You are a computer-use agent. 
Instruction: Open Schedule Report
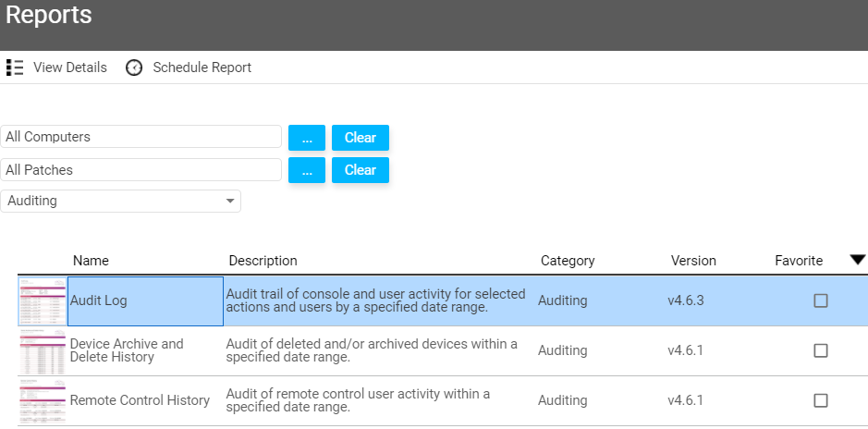pos(202,67)
